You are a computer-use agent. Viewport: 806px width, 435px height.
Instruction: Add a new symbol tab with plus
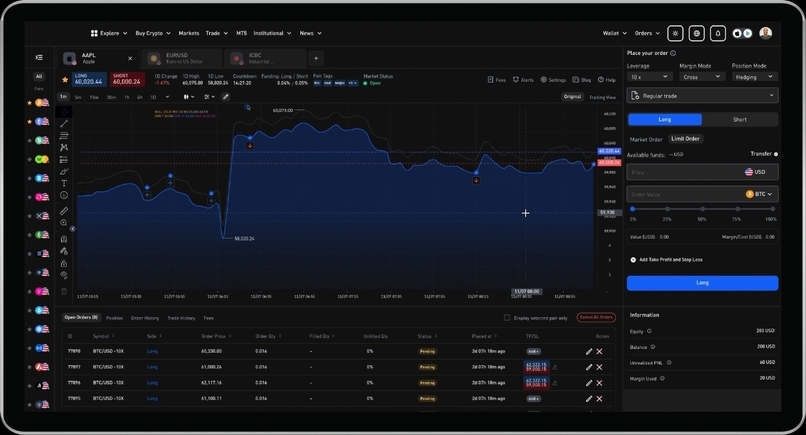[315, 59]
